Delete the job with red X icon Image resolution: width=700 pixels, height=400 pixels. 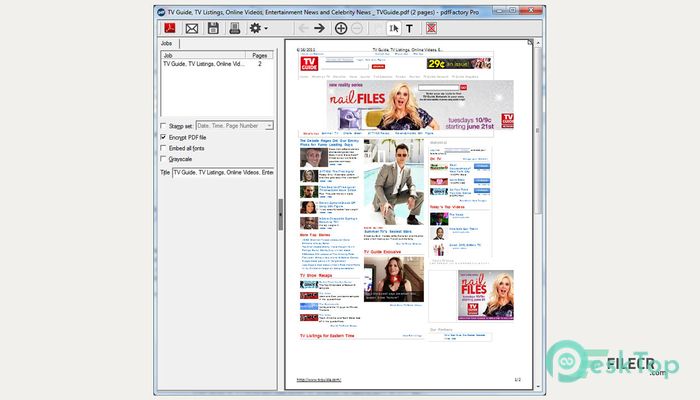click(x=431, y=28)
